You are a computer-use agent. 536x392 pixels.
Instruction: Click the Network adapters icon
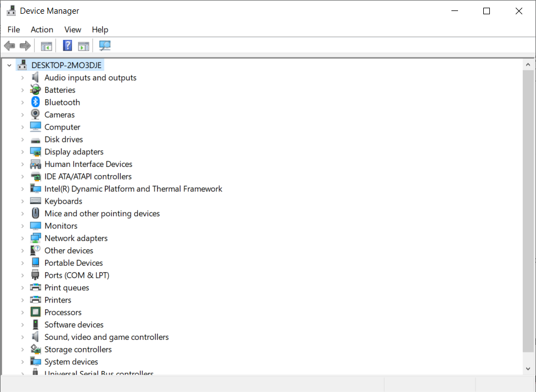[36, 238]
